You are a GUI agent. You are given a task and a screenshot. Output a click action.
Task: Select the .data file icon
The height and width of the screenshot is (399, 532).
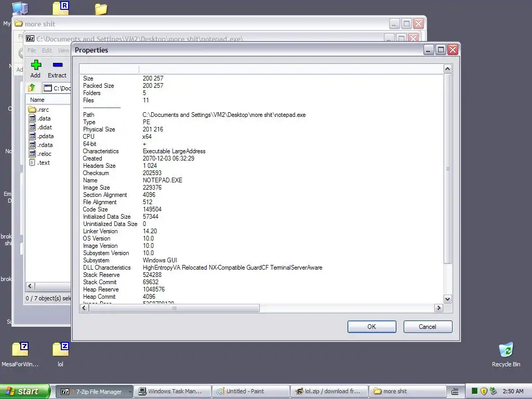(32, 118)
